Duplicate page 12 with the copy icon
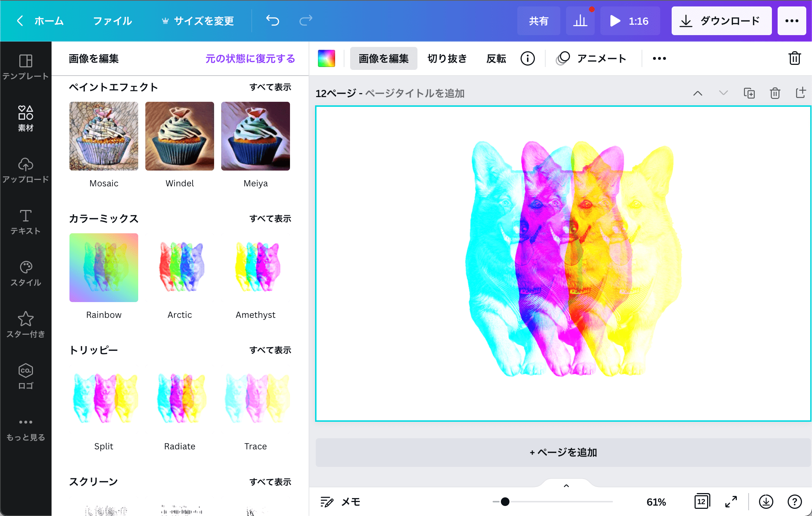Image resolution: width=812 pixels, height=516 pixels. coord(749,93)
